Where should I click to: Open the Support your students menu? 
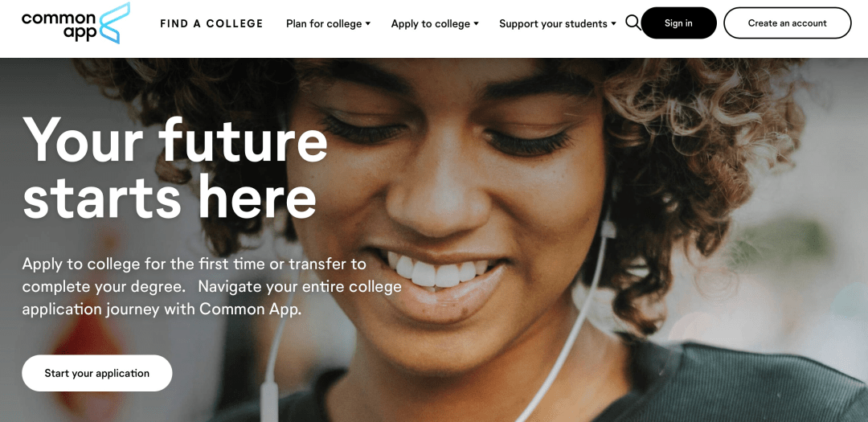tap(558, 24)
